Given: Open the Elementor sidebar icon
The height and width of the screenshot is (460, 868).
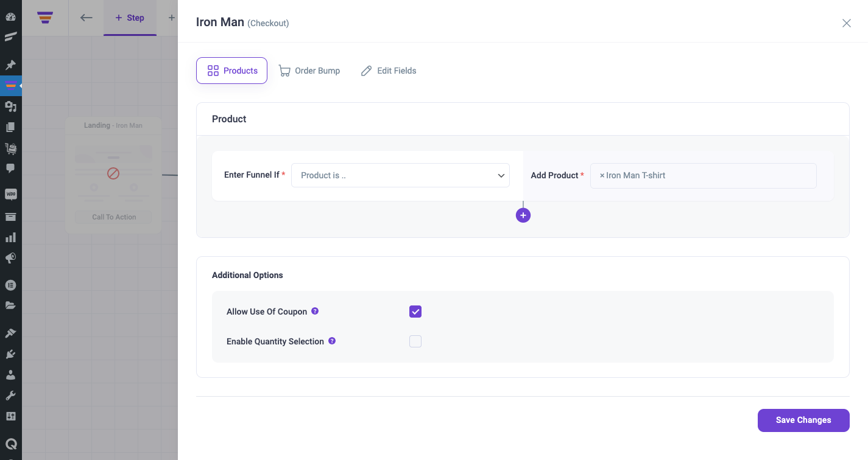Looking at the screenshot, I should [10, 285].
